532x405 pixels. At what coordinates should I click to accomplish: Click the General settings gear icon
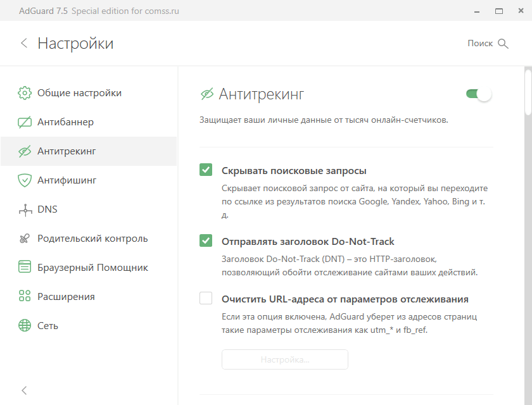(x=25, y=93)
